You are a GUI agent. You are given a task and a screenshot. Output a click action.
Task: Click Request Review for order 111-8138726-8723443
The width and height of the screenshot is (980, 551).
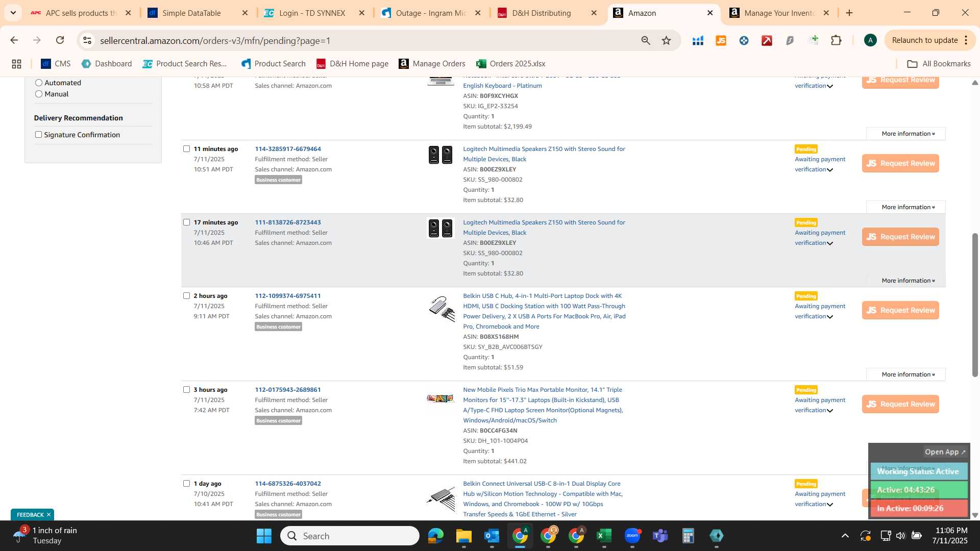(900, 237)
